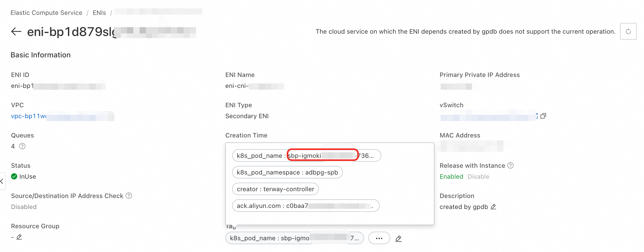This screenshot has width=644, height=252.
Task: Edit the Description 'created by gpdb'
Action: (493, 207)
